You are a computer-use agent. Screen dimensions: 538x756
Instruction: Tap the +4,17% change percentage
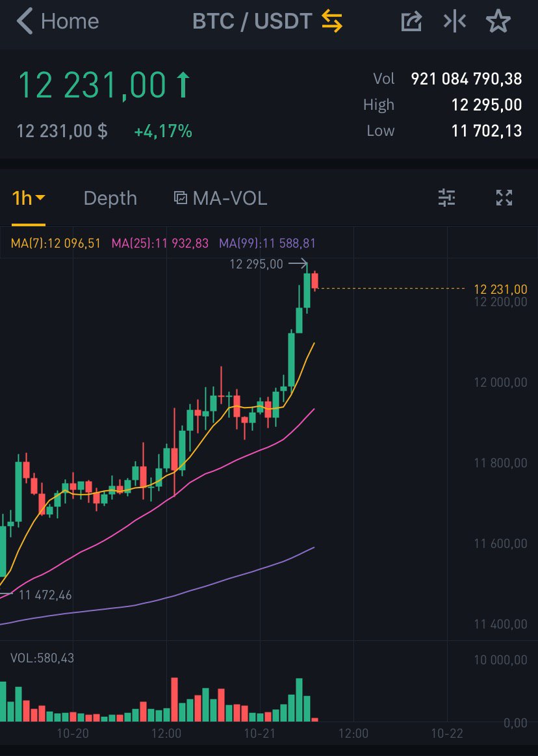tap(163, 132)
